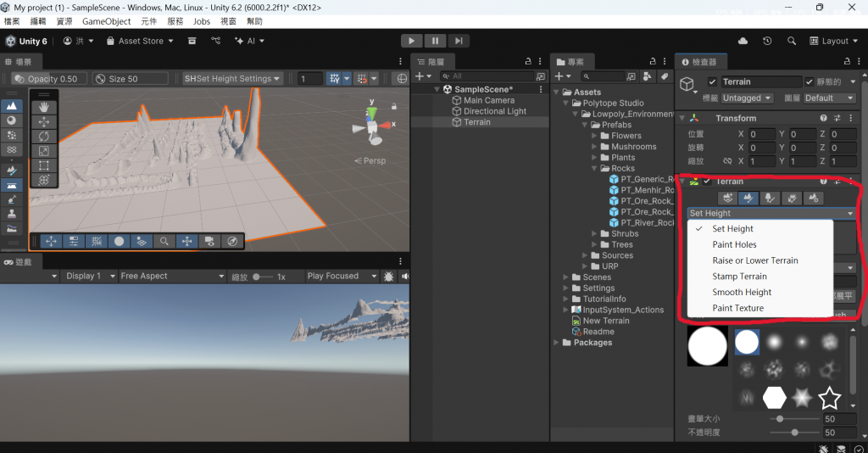Screen dimensions: 868x453
Task: Select the stamp terrain tool in left sidebar
Action: (x=12, y=214)
